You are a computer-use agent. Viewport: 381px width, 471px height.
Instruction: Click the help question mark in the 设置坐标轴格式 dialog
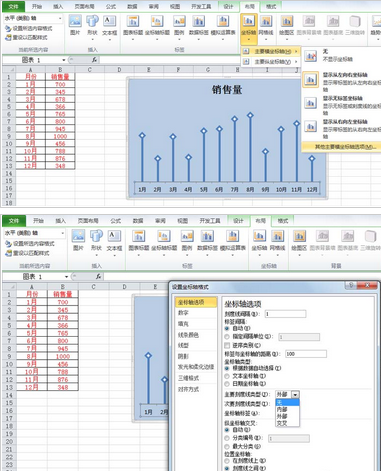coord(351,285)
